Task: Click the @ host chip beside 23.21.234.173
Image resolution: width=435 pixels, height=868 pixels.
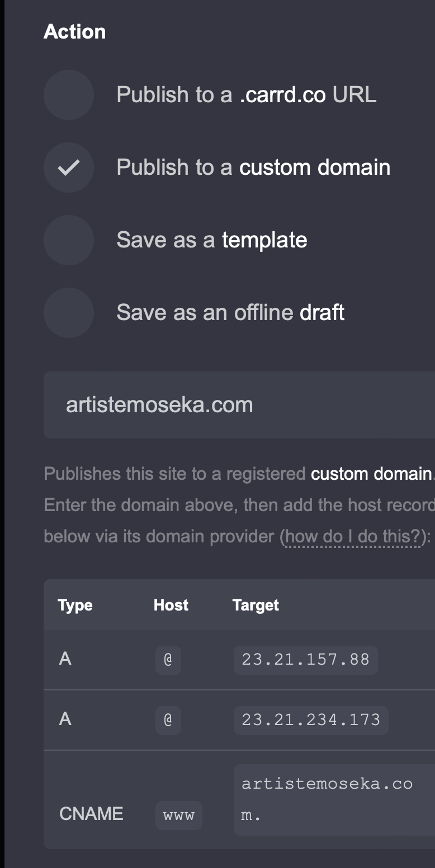Action: click(168, 719)
